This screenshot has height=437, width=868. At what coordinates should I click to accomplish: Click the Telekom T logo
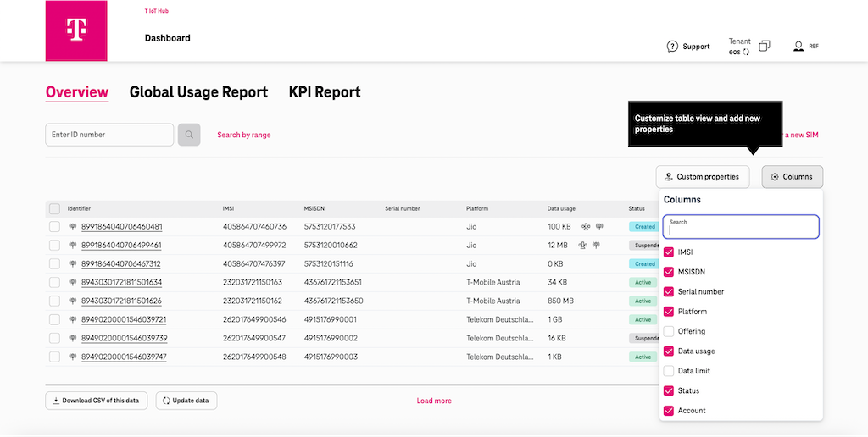click(76, 30)
